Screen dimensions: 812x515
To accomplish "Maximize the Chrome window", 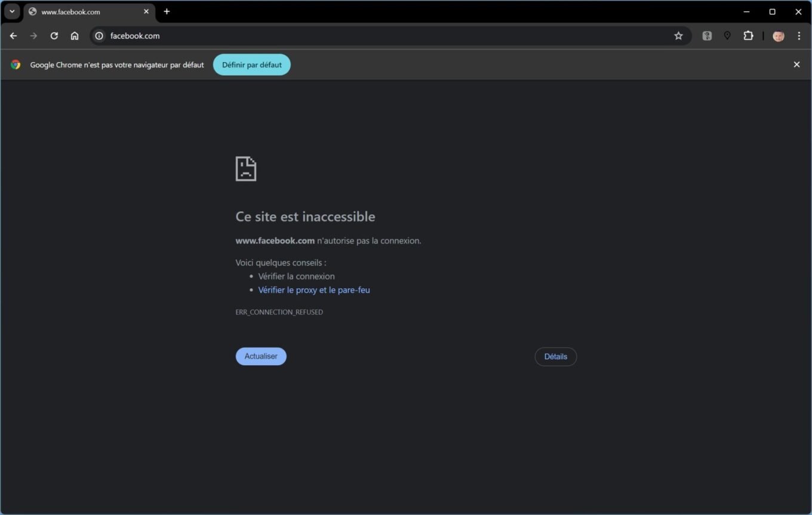I will tap(772, 11).
